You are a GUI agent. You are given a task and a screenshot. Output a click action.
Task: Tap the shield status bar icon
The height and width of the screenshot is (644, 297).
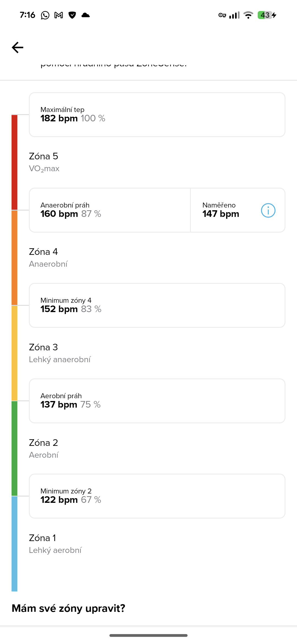[72, 15]
